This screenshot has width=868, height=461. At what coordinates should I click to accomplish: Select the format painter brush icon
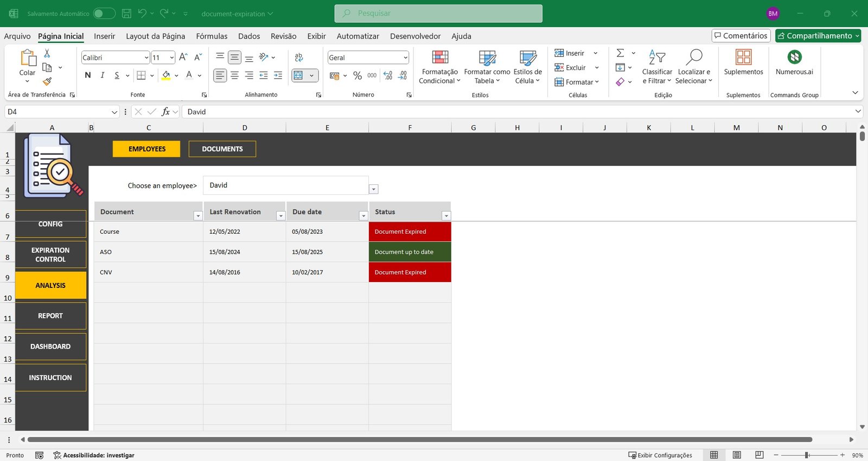coord(47,81)
